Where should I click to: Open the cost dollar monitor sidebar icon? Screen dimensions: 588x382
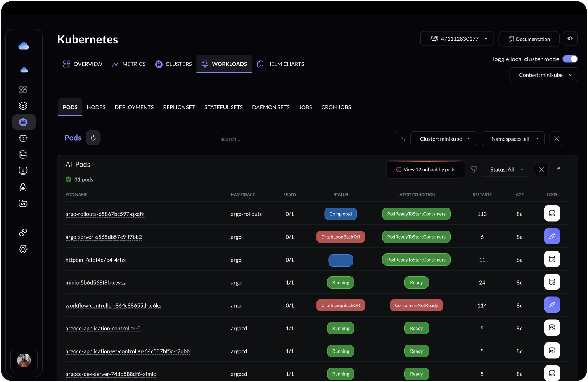pos(23,171)
